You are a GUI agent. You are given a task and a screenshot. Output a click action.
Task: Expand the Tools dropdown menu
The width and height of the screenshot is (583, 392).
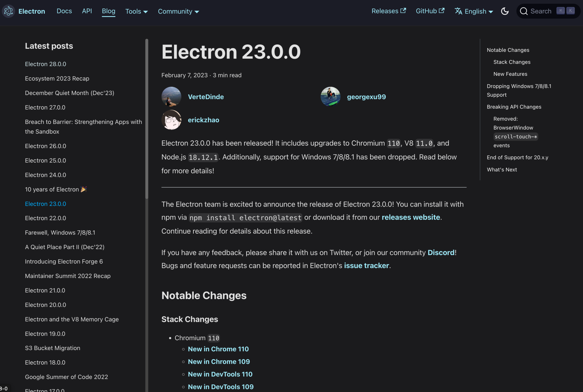tap(136, 11)
